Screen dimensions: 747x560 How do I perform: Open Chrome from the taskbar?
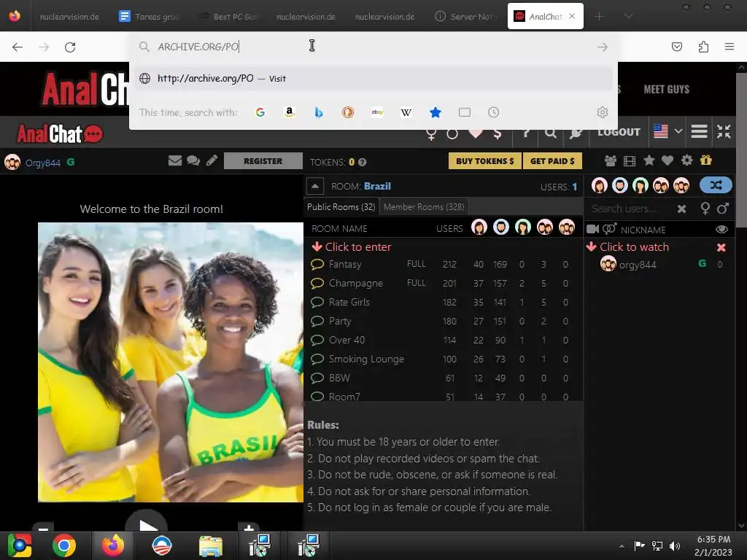[64, 545]
